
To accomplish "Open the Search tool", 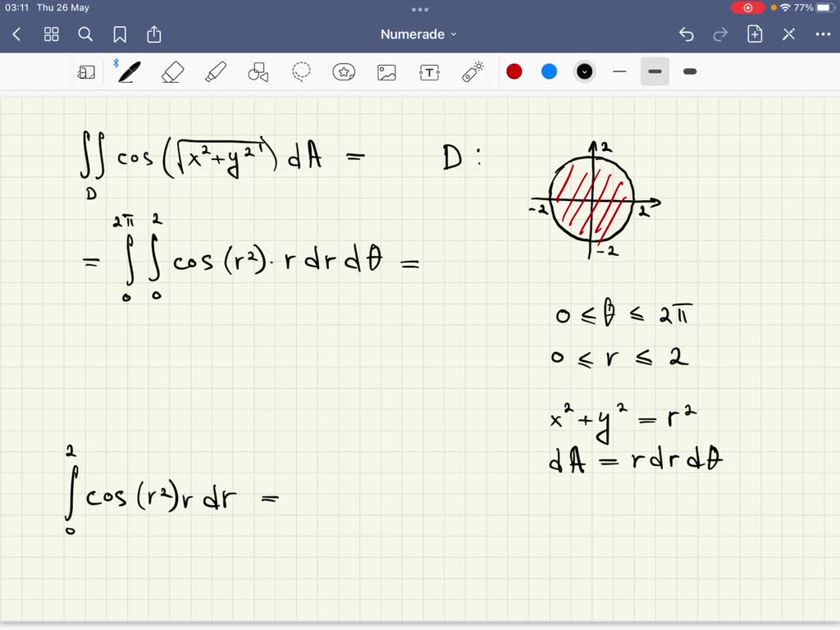I will (85, 34).
